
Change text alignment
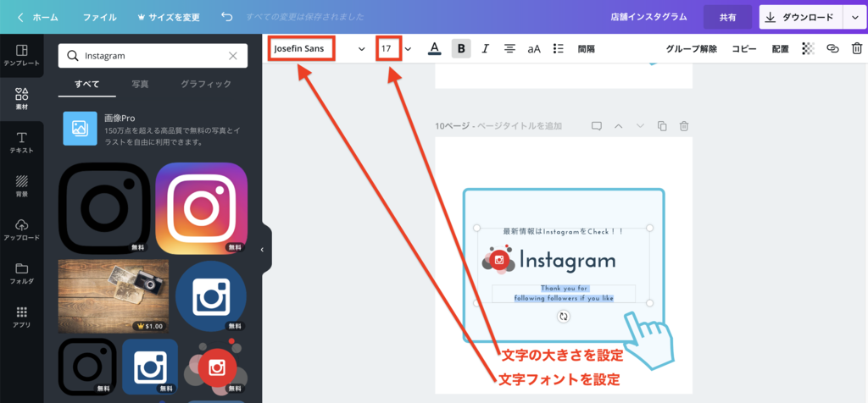(509, 48)
